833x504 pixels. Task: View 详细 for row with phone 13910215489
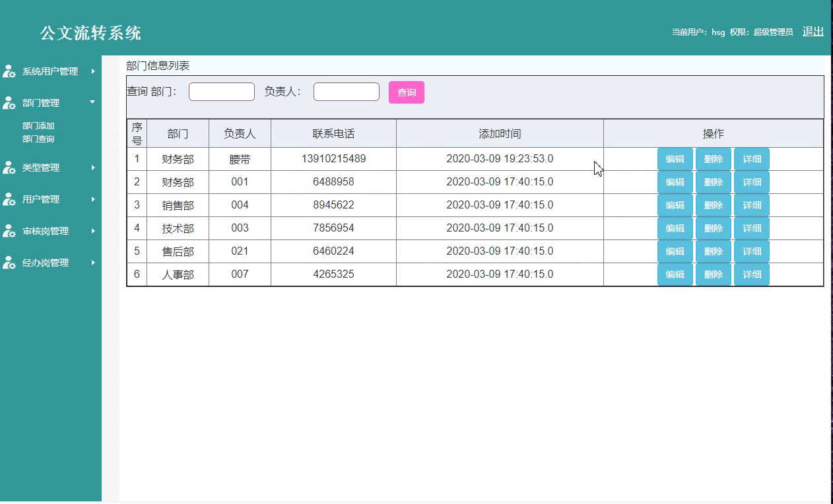752,159
